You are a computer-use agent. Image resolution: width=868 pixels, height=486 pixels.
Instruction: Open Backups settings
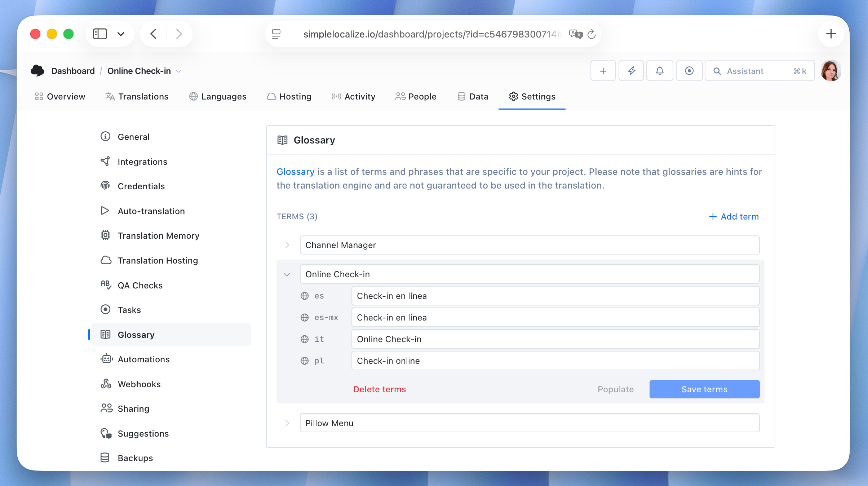pyautogui.click(x=171, y=458)
